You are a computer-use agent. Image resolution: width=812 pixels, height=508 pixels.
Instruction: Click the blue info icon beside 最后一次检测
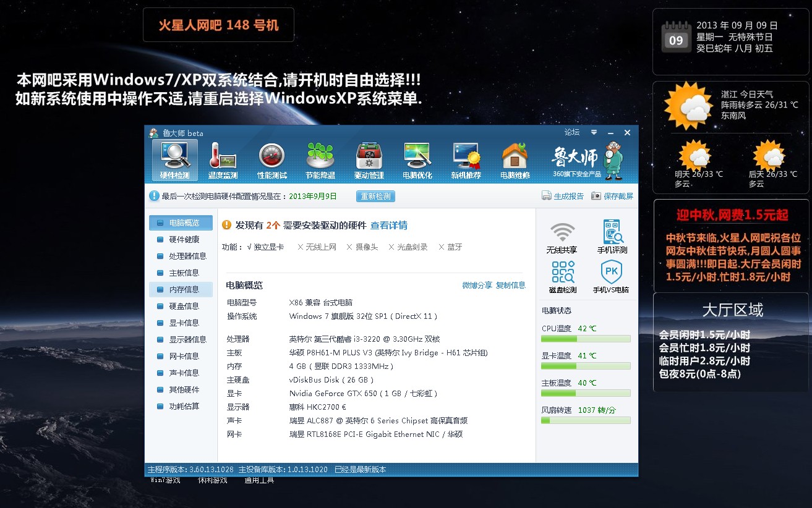coord(155,196)
